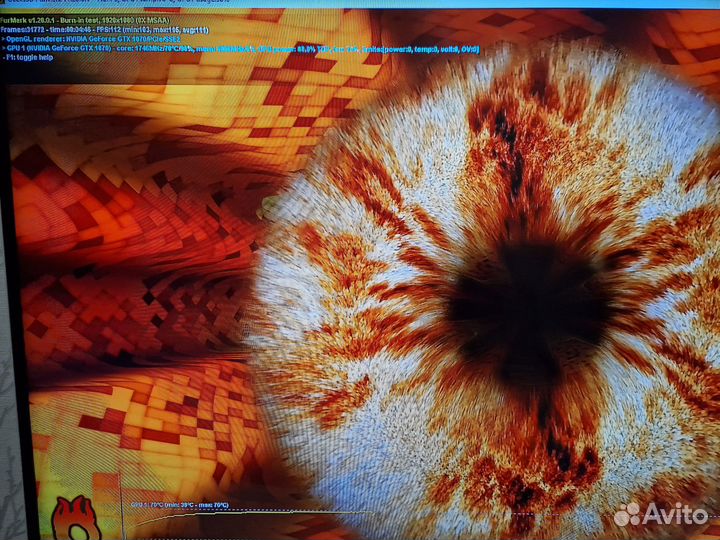
Task: Click the FurMark flame logo icon
Action: click(76, 519)
